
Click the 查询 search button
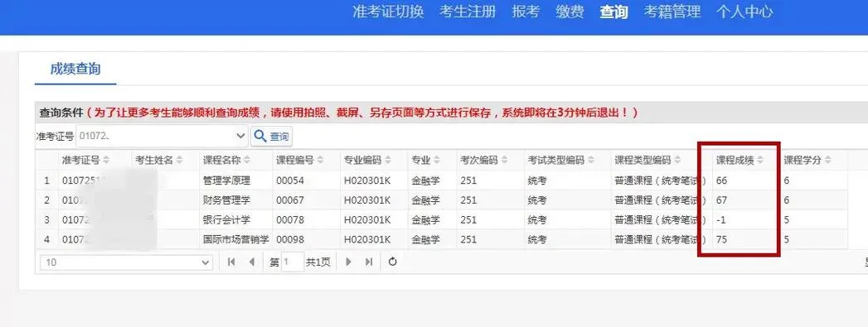[x=271, y=136]
